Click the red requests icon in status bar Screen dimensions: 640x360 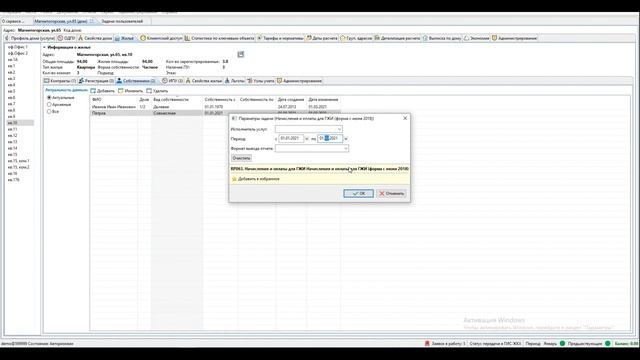pyautogui.click(x=427, y=344)
